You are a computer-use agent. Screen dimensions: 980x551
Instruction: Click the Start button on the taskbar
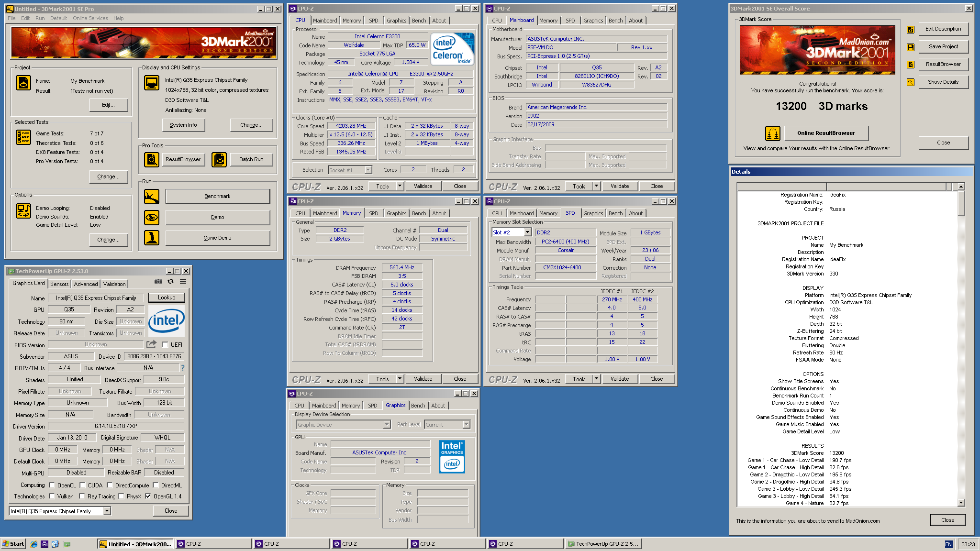click(x=13, y=544)
